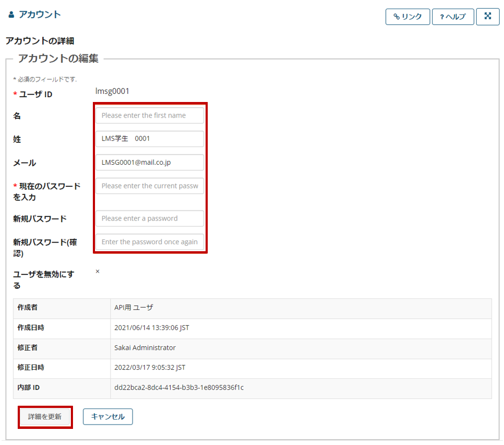Click the 必須のフィールドです note

(45, 79)
